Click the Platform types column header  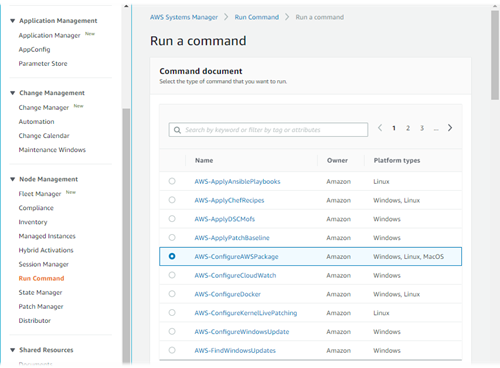[x=397, y=160]
